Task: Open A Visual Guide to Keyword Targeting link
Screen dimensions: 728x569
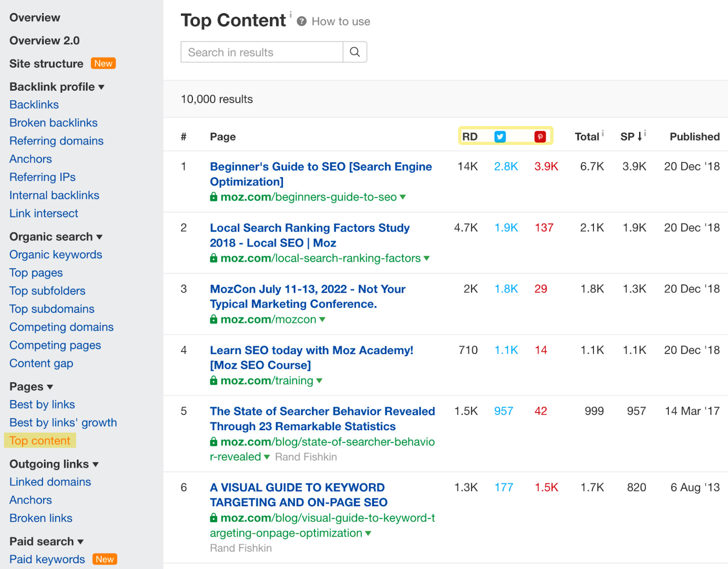Action: tap(298, 495)
